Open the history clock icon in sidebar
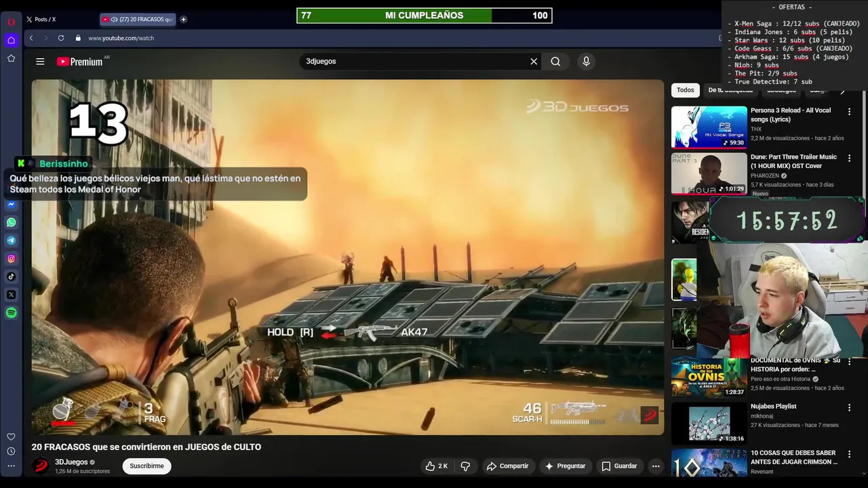The image size is (868, 488). click(x=12, y=451)
